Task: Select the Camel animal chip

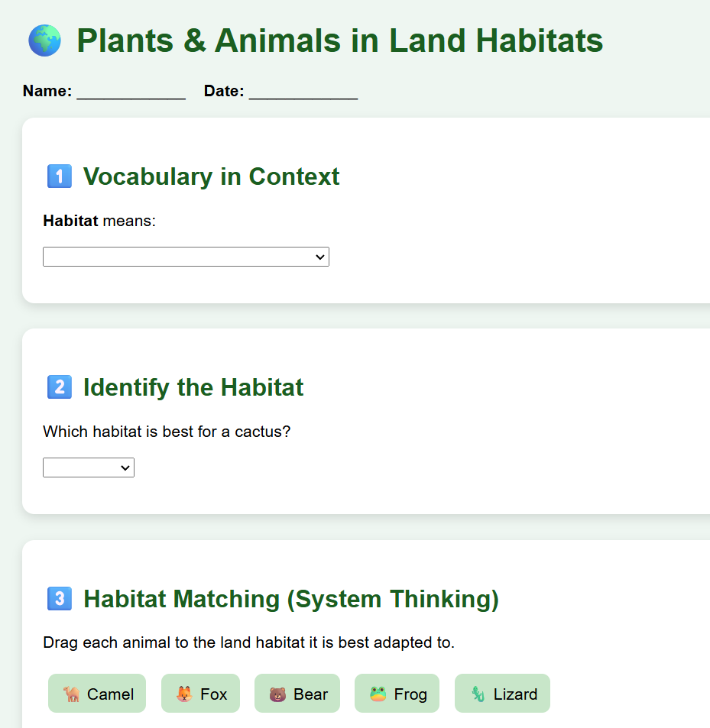Action: [97, 694]
